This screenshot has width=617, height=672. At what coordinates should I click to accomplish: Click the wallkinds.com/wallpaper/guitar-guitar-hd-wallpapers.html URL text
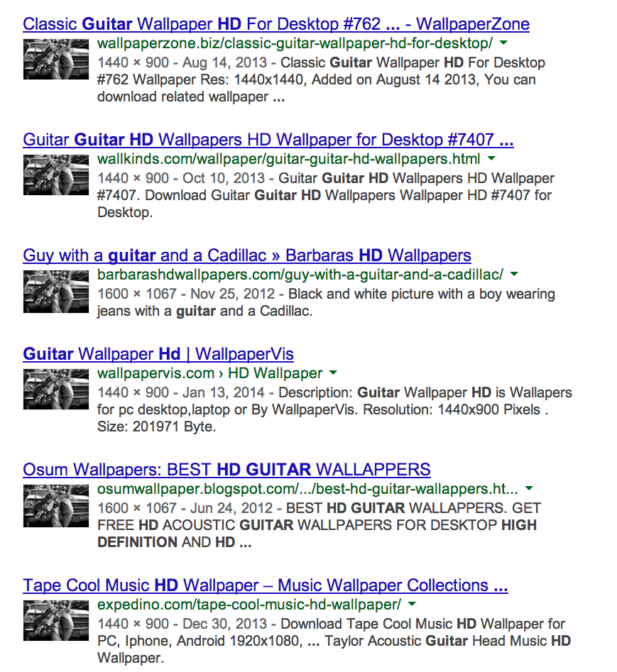point(288,159)
